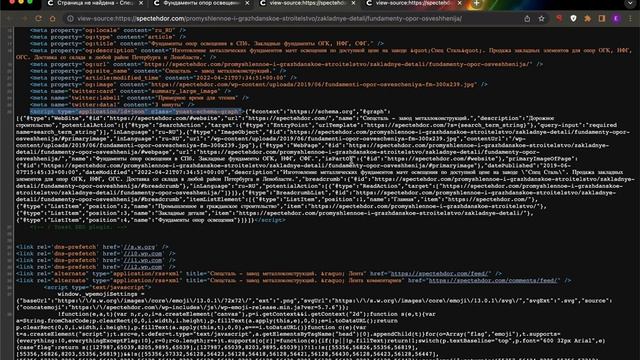Open the spectehdor.com/feed/ link
Screen dimensions: 640x360
point(439,273)
